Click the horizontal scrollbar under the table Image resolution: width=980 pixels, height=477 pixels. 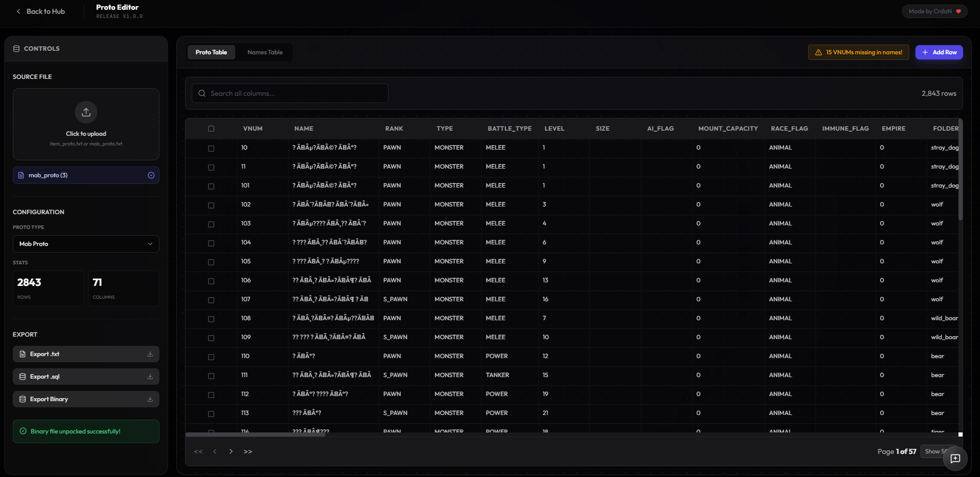[255, 434]
